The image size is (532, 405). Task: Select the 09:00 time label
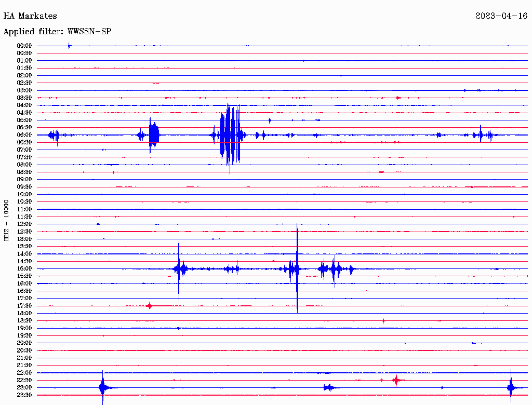coord(24,180)
